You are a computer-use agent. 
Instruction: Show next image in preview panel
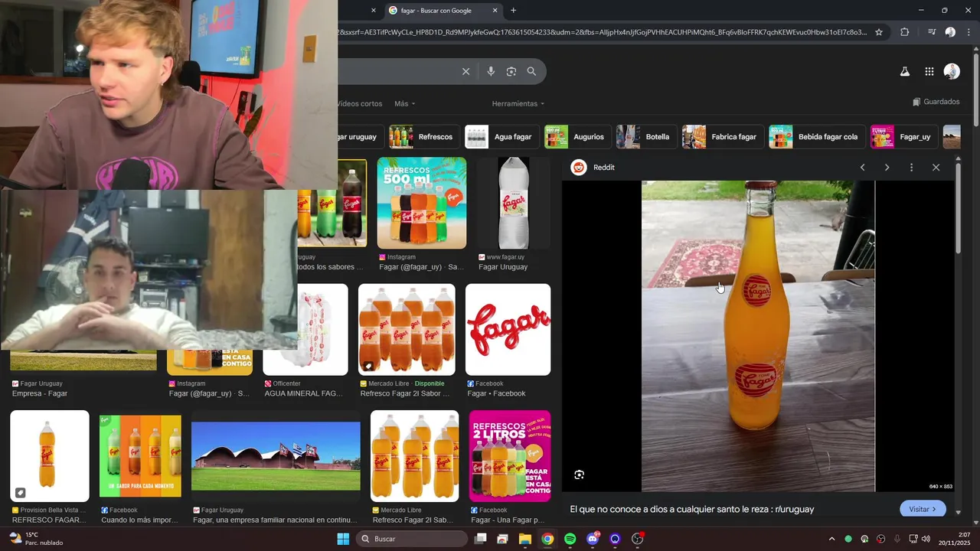point(887,168)
